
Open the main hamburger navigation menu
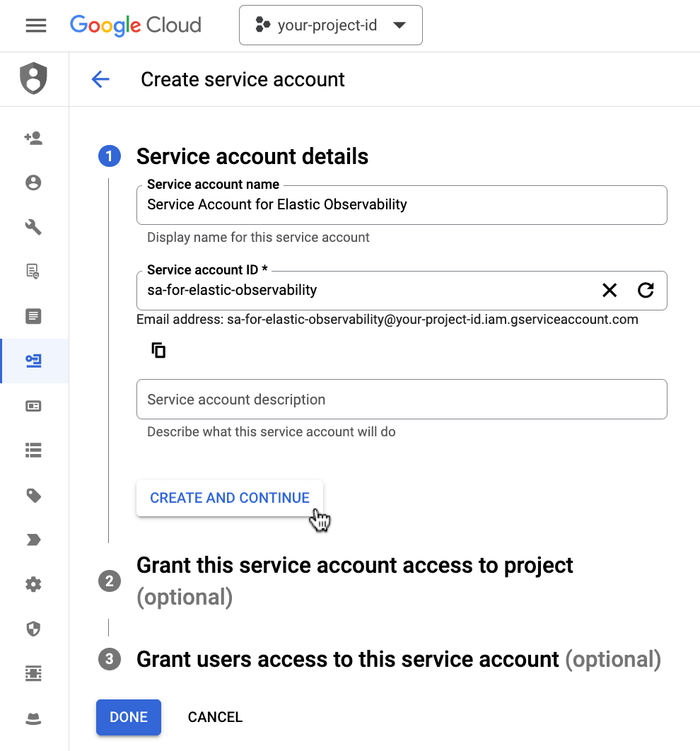point(35,25)
